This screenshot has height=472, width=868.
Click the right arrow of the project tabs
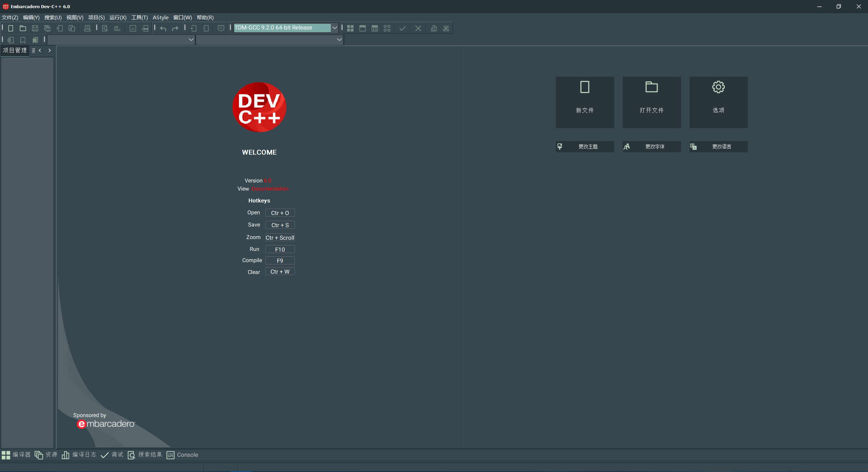tap(50, 51)
